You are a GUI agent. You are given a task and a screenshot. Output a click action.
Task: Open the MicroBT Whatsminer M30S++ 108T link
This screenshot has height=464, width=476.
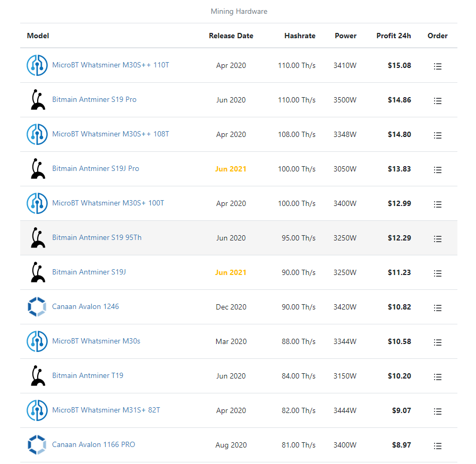click(110, 134)
